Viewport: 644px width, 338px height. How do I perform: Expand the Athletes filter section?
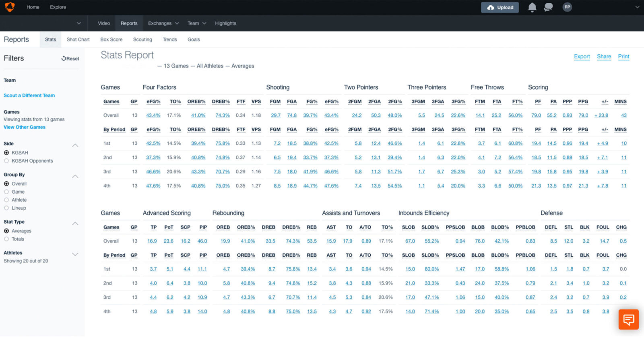(x=75, y=254)
